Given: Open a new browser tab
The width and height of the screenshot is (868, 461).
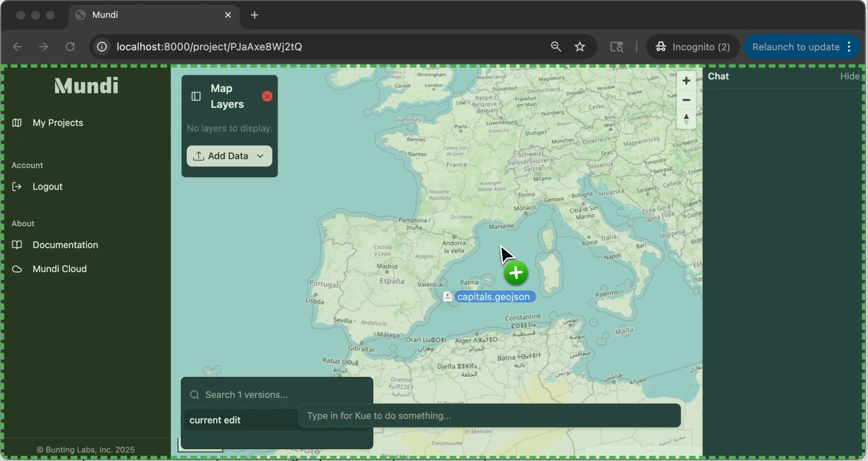Looking at the screenshot, I should [254, 15].
